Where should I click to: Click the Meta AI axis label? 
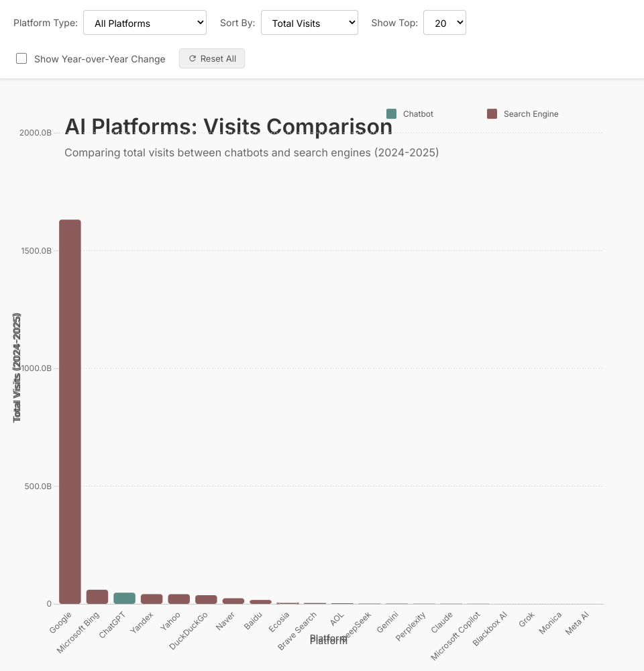click(x=577, y=623)
